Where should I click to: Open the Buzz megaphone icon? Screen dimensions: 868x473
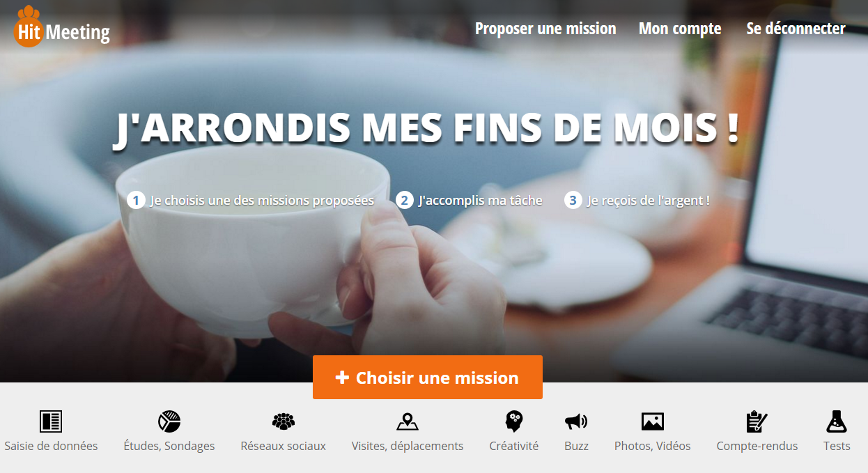click(576, 421)
